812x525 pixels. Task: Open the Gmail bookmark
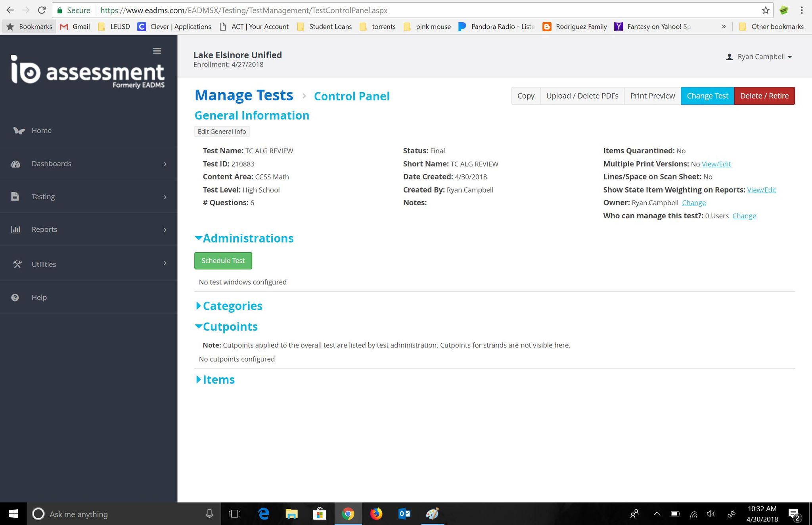pyautogui.click(x=75, y=27)
